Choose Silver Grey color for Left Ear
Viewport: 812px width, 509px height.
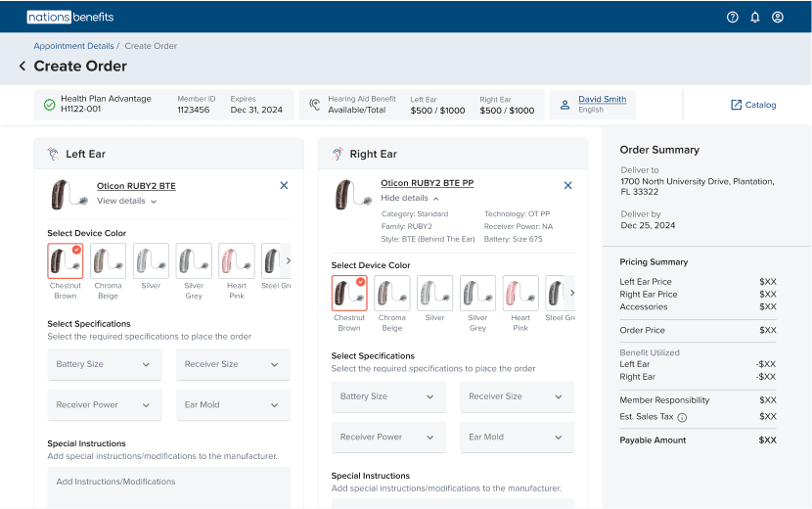[194, 261]
